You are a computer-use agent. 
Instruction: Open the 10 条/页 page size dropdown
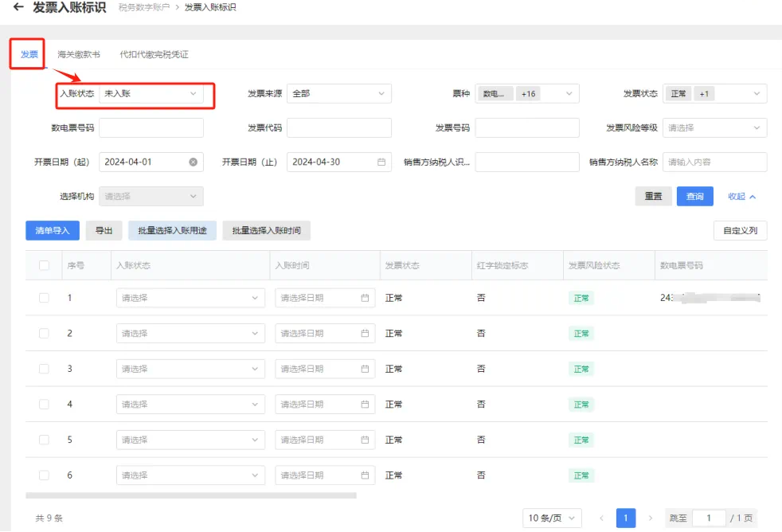pyautogui.click(x=552, y=518)
